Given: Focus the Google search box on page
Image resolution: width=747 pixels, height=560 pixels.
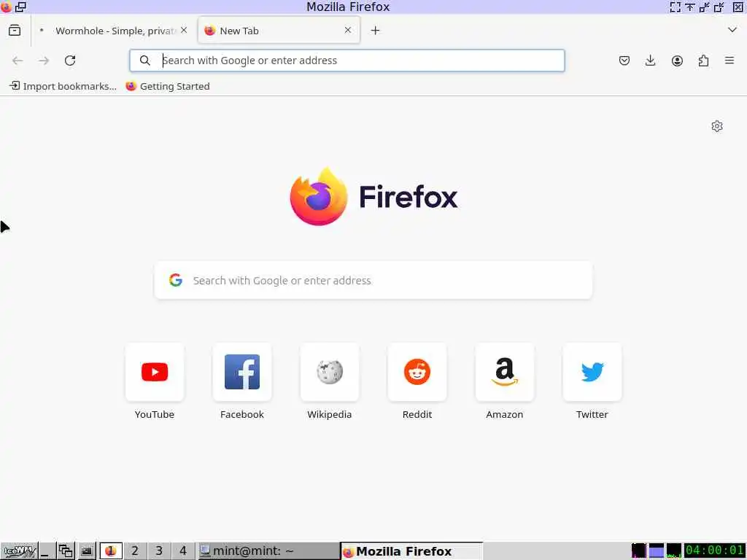Looking at the screenshot, I should (x=373, y=281).
